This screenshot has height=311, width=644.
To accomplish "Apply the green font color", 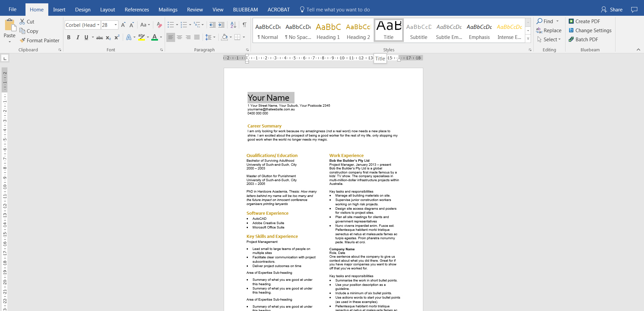I will [155, 38].
